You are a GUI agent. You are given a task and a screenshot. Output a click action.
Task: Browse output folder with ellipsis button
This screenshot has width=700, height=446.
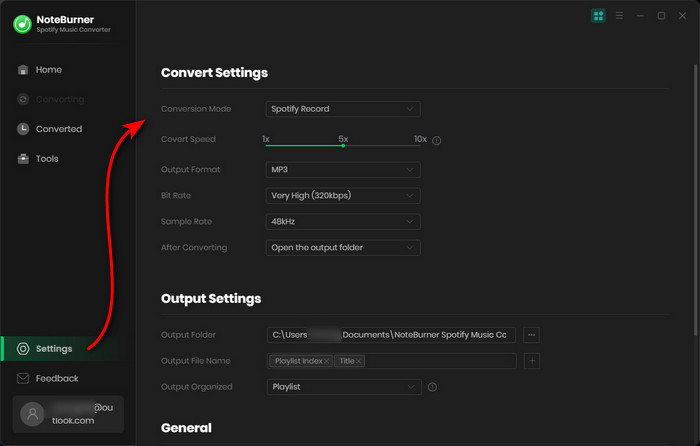click(x=531, y=335)
